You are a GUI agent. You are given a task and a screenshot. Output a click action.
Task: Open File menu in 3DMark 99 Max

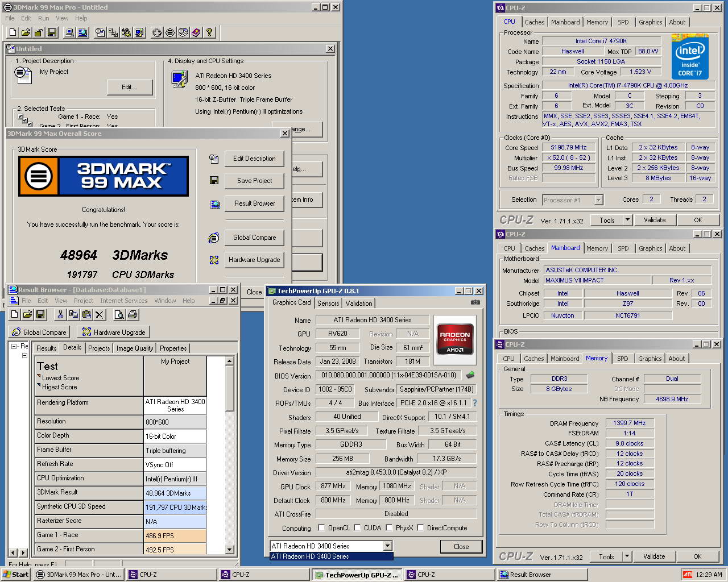pos(10,18)
